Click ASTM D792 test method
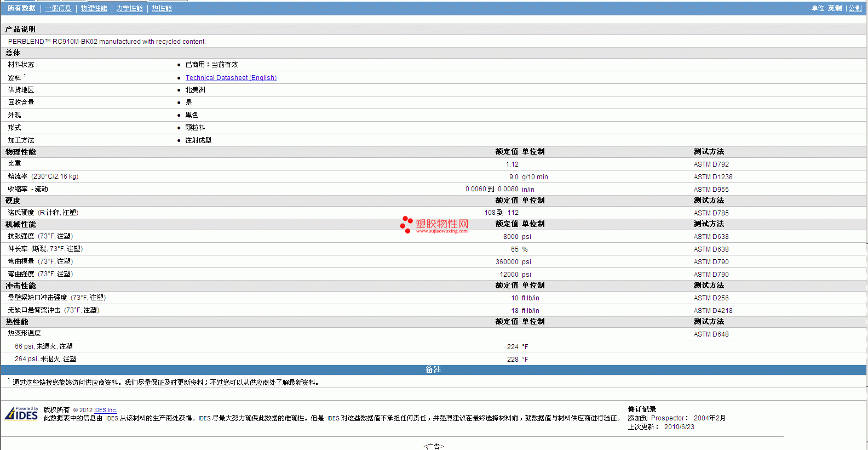 coord(711,164)
